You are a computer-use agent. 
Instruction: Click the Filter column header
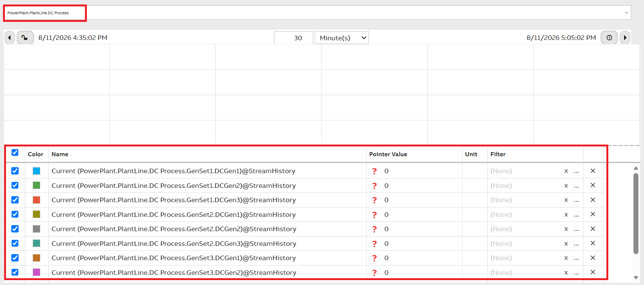(498, 154)
